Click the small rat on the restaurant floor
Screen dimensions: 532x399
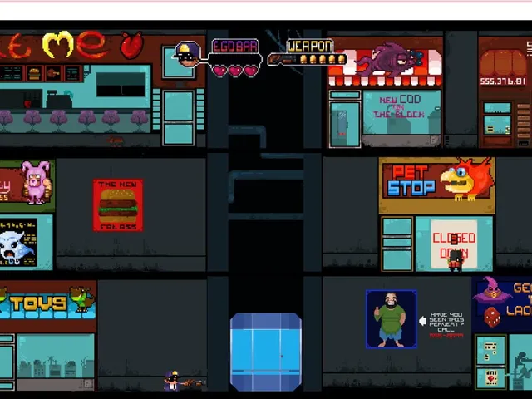pyautogui.click(x=115, y=140)
